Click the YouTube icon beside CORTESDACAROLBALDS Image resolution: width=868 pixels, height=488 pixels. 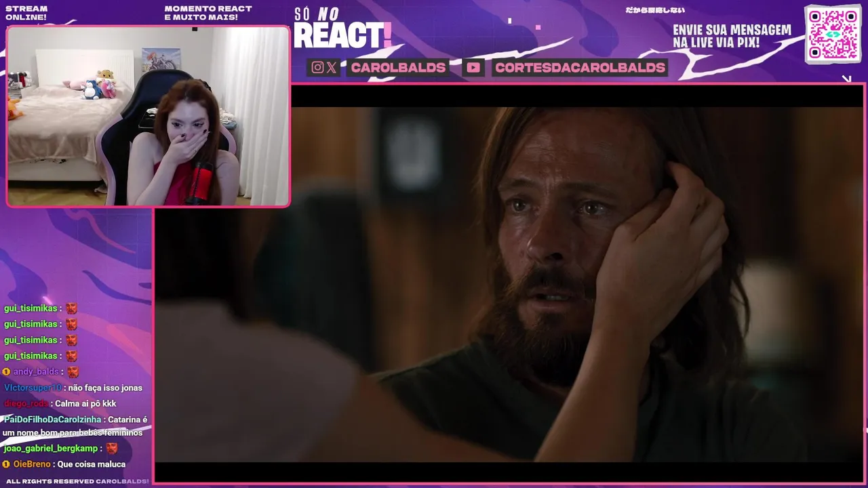click(473, 67)
